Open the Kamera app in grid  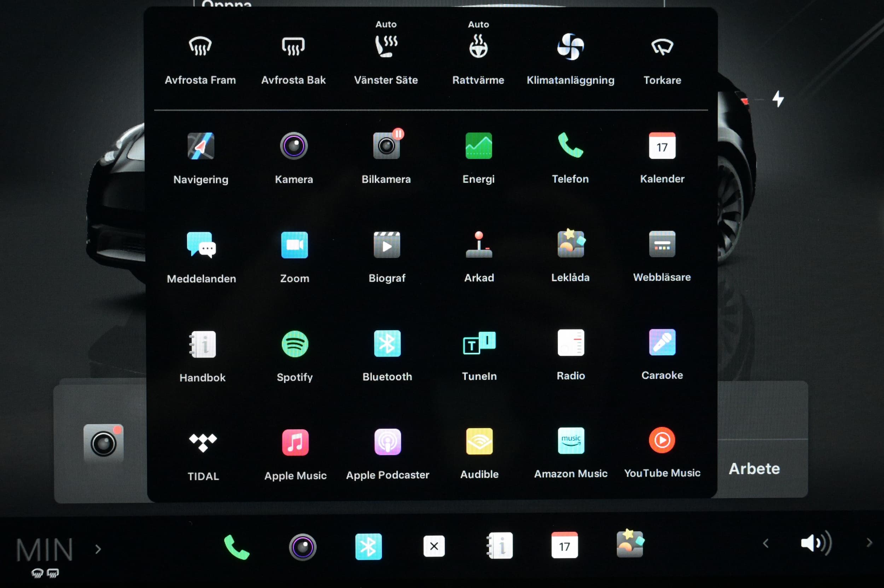[294, 146]
